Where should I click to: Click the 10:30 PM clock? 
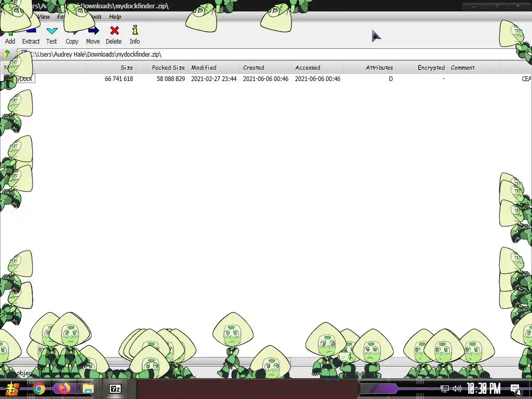(x=484, y=389)
